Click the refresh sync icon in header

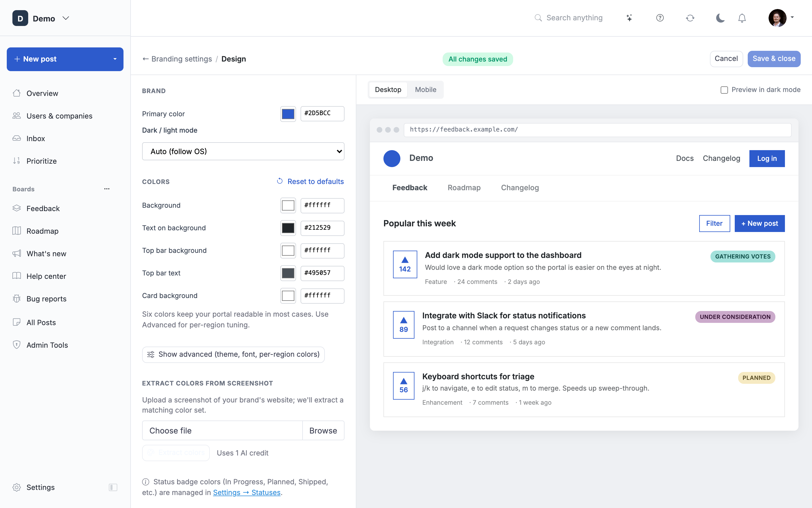tap(690, 18)
